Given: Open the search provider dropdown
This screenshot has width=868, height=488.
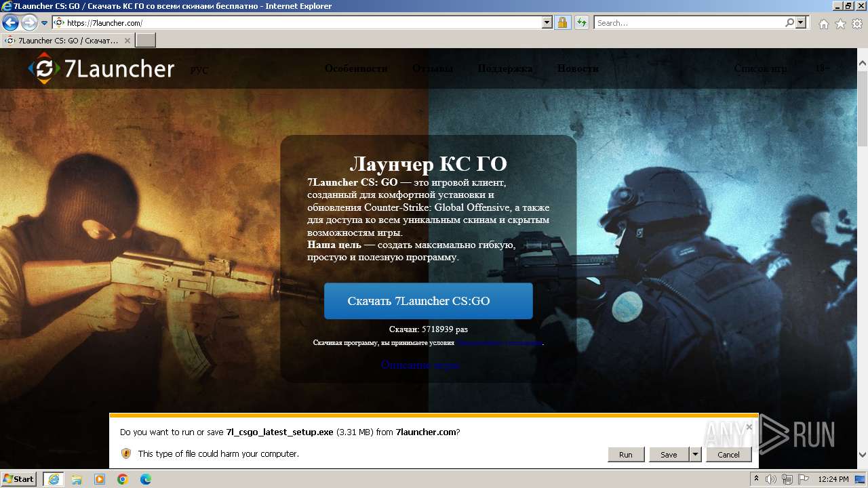Looking at the screenshot, I should [801, 22].
